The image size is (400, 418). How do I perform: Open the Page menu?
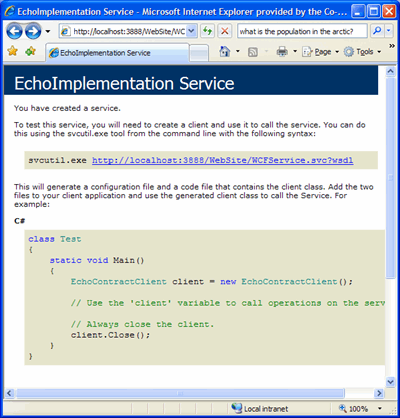pyautogui.click(x=320, y=52)
